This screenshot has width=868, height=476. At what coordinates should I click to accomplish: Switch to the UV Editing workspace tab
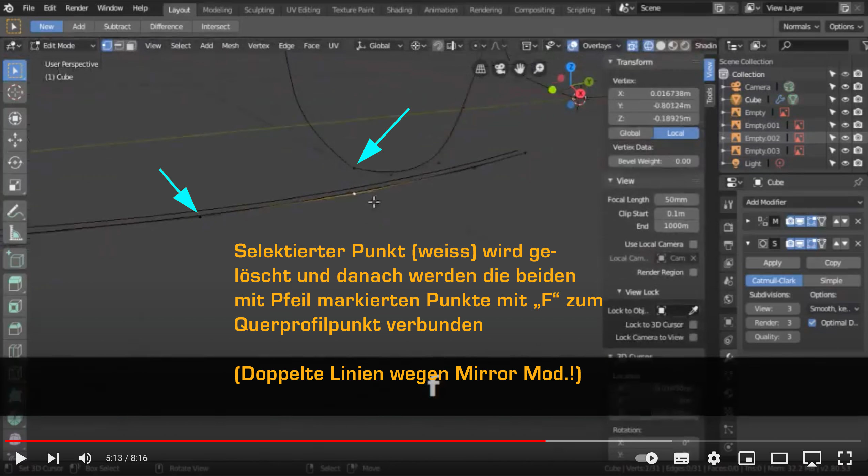303,10
